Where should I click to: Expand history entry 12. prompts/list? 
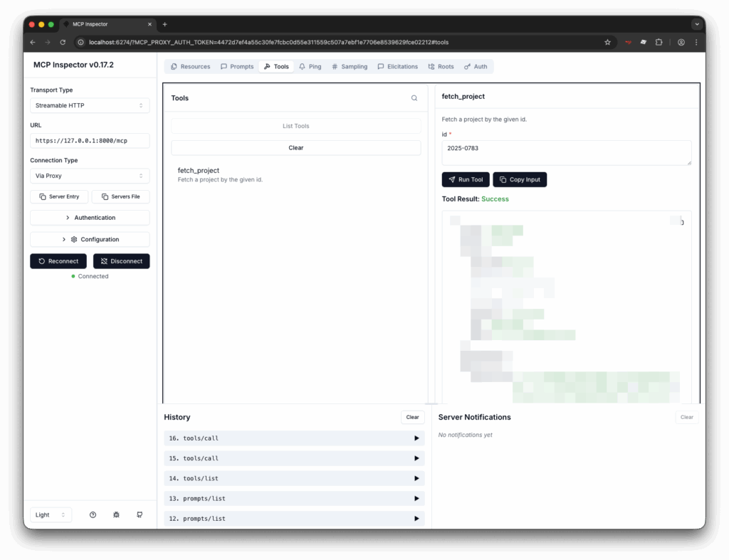(x=294, y=519)
